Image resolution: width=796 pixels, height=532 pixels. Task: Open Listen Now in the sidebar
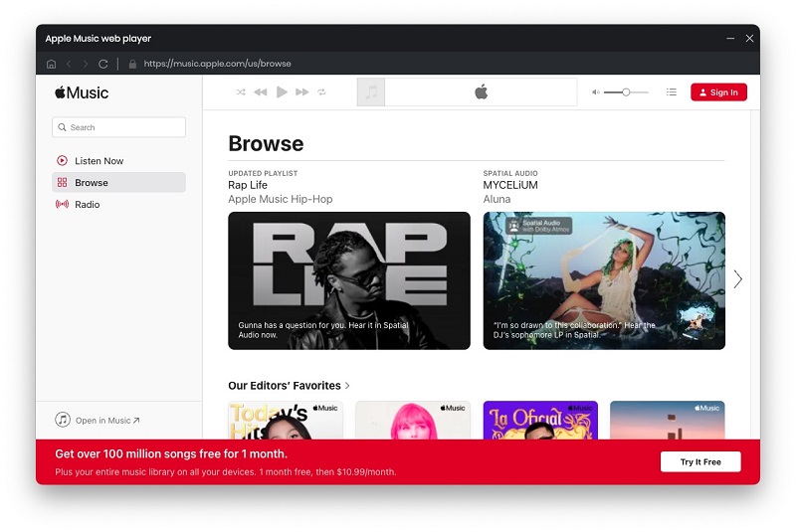tap(118, 161)
